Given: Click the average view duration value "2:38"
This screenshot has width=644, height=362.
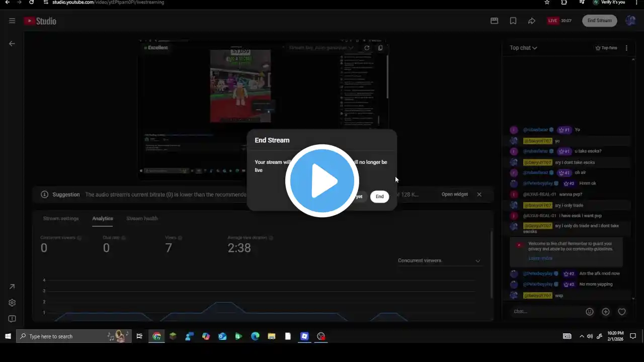Looking at the screenshot, I should [x=239, y=248].
